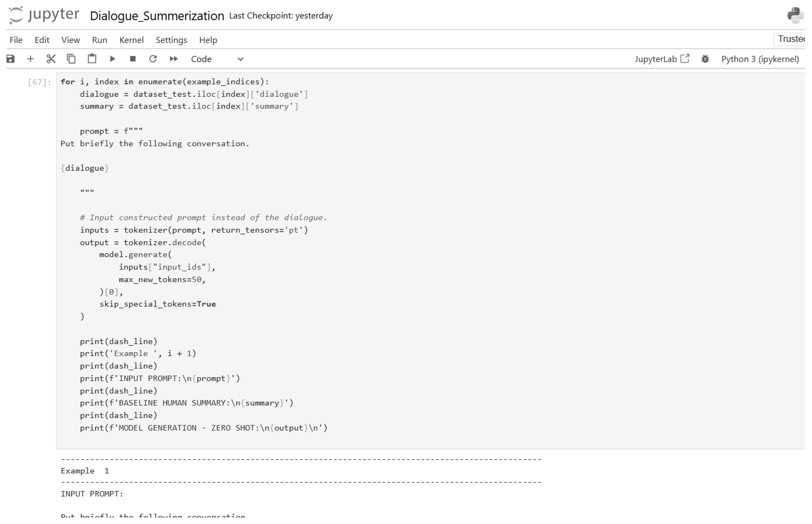The width and height of the screenshot is (812, 524).
Task: Run the current cell
Action: [112, 59]
